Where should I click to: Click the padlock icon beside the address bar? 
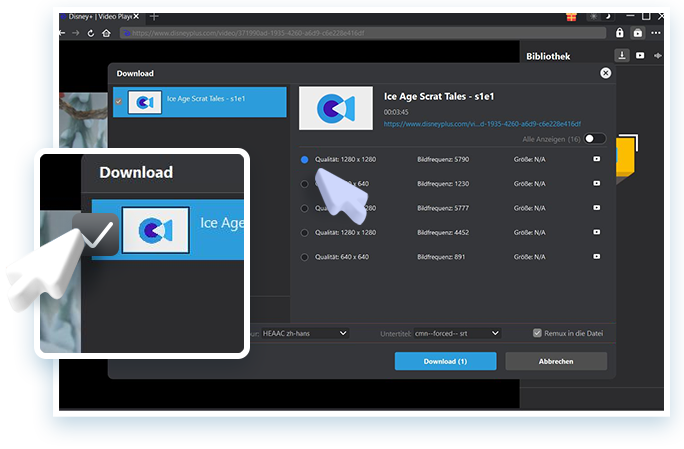(619, 33)
